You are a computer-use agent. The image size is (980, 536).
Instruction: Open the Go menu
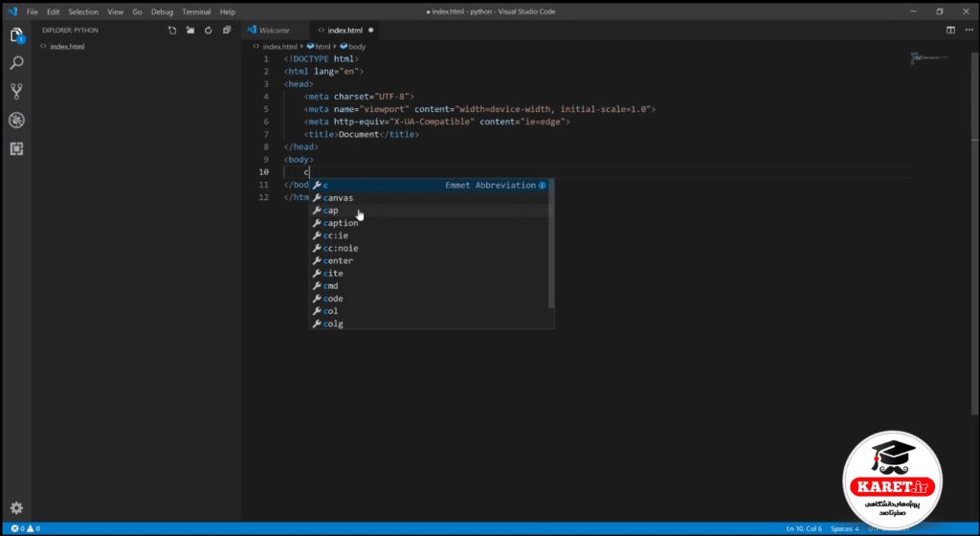click(137, 11)
